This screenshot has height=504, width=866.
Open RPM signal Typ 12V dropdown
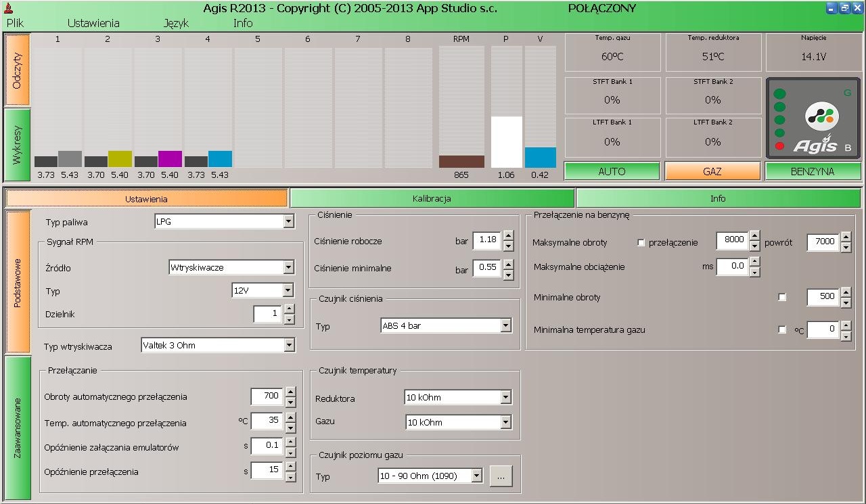289,290
